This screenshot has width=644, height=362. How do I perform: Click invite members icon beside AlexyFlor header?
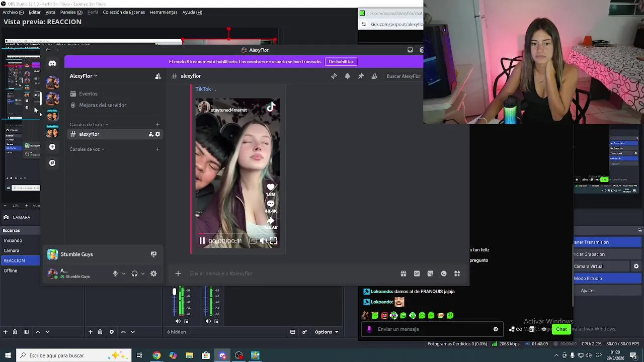click(158, 76)
